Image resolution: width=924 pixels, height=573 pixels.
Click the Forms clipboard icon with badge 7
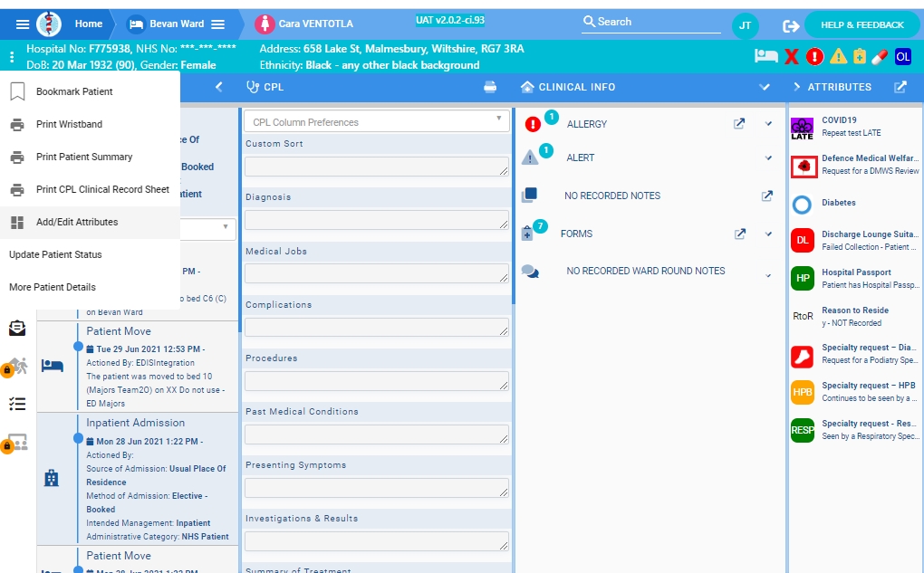(527, 234)
